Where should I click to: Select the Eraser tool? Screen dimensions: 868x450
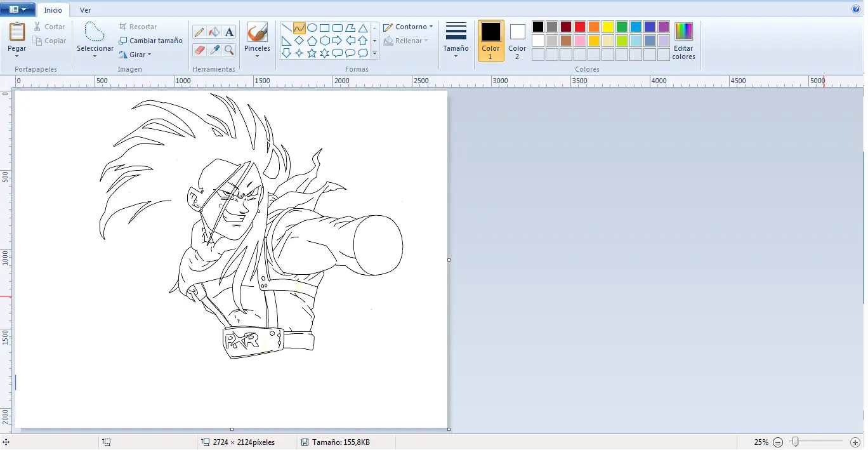coord(199,50)
